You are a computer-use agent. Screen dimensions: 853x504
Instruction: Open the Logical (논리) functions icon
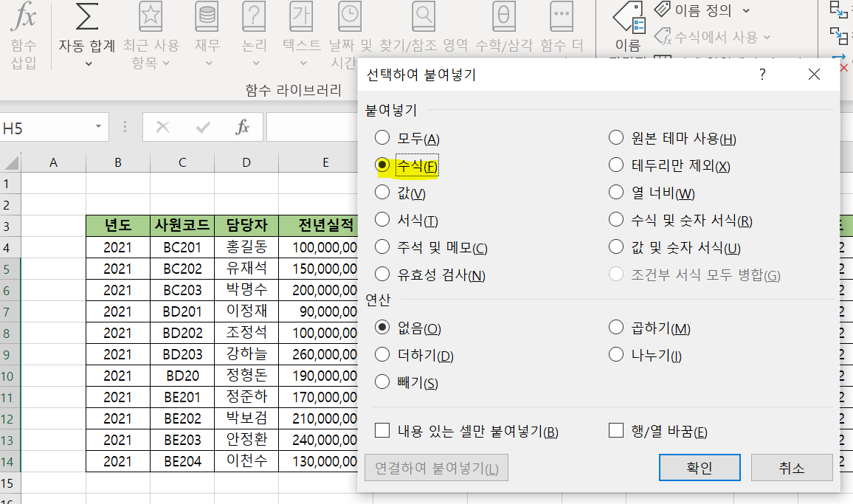tap(254, 15)
